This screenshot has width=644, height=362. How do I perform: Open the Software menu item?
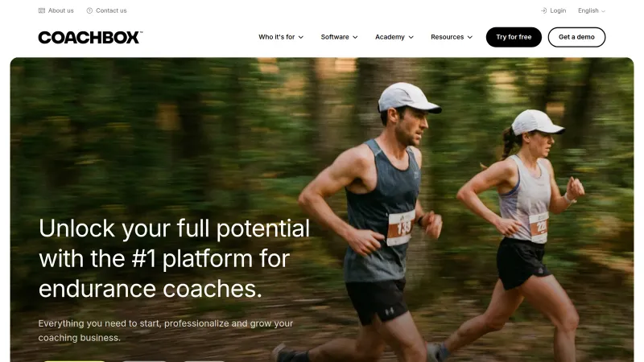339,37
